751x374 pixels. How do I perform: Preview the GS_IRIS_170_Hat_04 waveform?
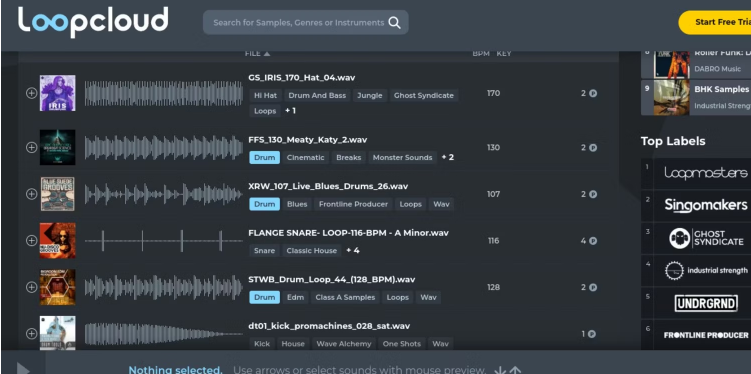point(164,93)
